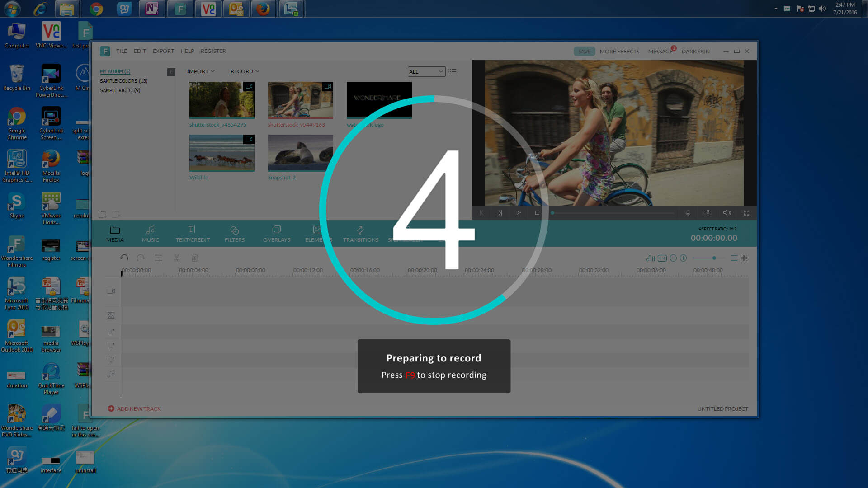Click the microphone voiceover icon
The width and height of the screenshot is (868, 488).
(688, 213)
